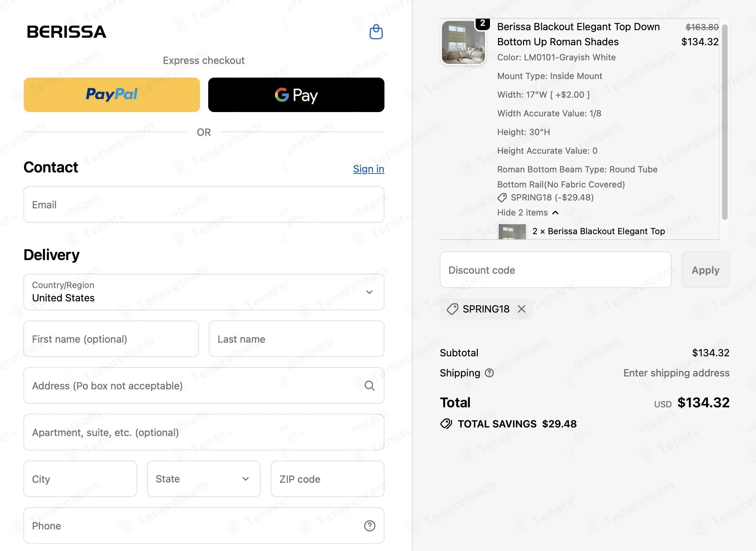Remove the SPRING18 discount with the X

tap(522, 309)
